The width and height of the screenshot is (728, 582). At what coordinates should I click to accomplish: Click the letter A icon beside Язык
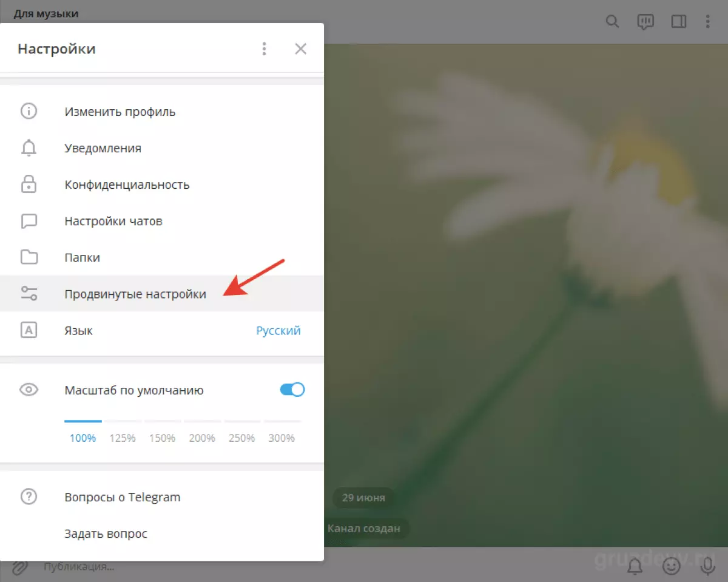tap(29, 330)
